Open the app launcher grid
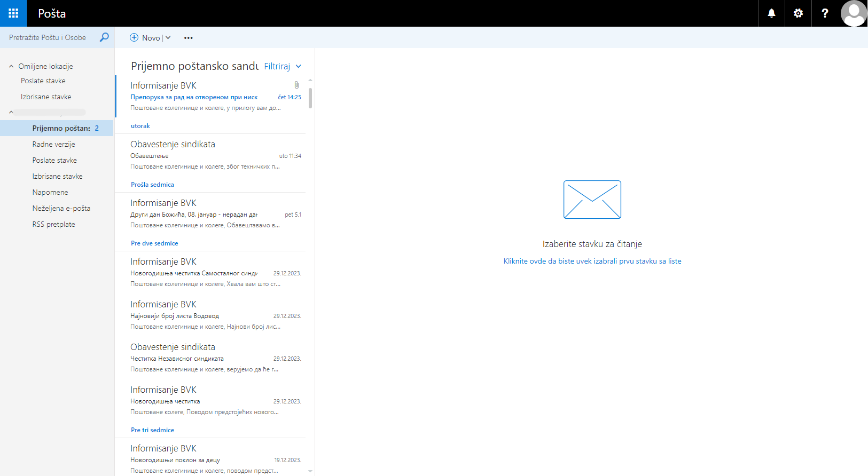 pos(13,13)
